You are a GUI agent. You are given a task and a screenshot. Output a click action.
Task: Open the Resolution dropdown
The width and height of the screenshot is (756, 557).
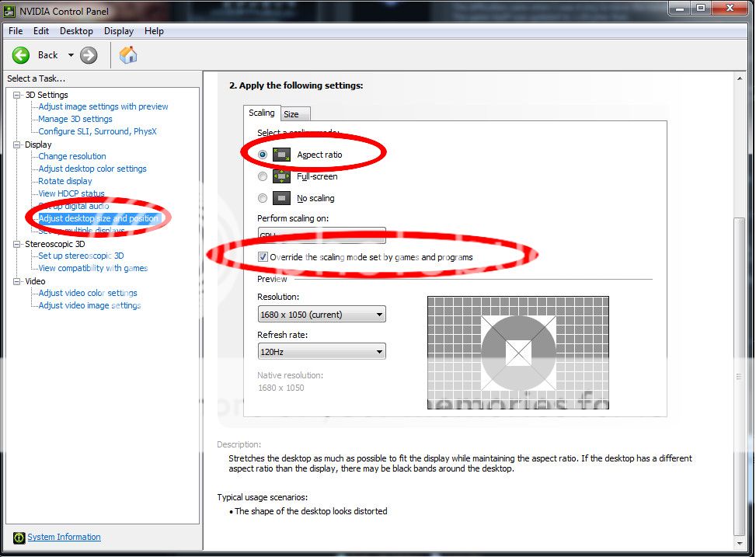click(321, 315)
